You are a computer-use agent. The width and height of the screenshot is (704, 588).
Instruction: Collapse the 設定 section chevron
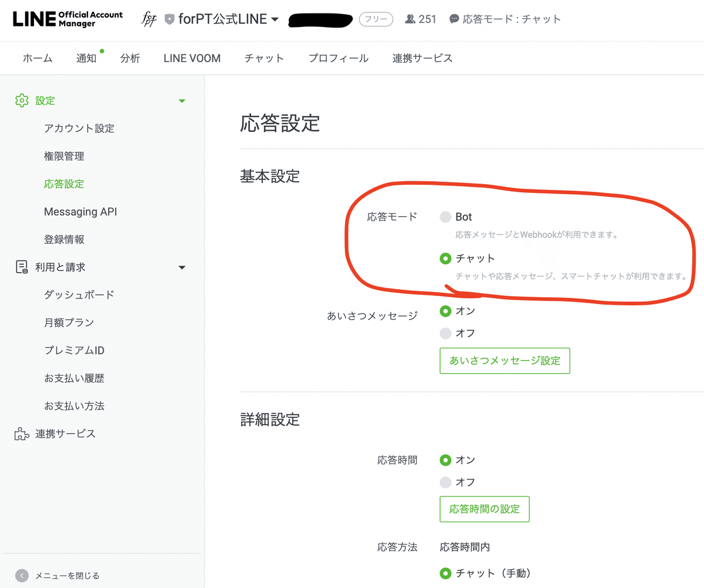[182, 100]
